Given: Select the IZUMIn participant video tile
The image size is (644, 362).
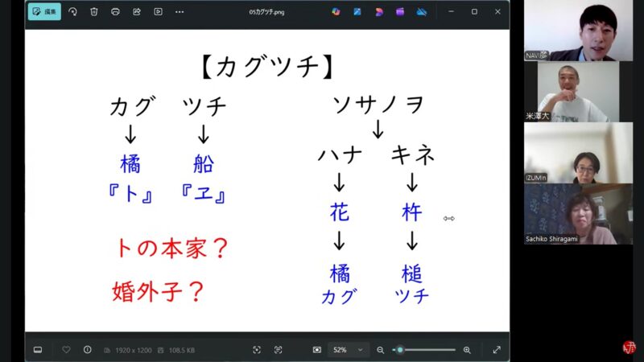Looking at the screenshot, I should tap(578, 153).
